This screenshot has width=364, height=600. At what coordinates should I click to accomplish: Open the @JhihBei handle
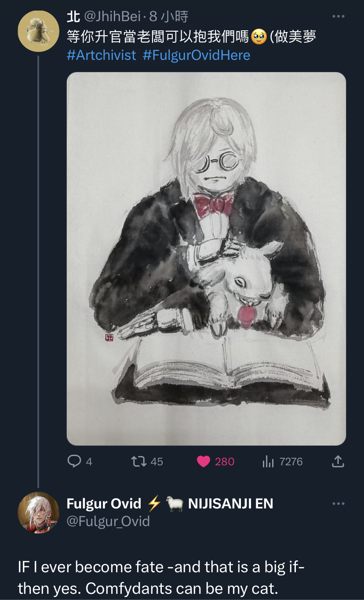tap(112, 17)
